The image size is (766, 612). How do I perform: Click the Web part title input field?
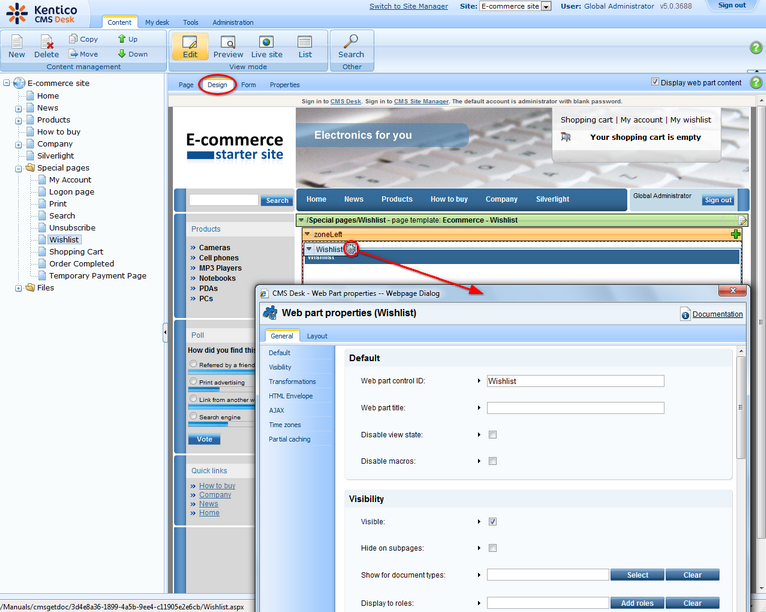[x=575, y=408]
